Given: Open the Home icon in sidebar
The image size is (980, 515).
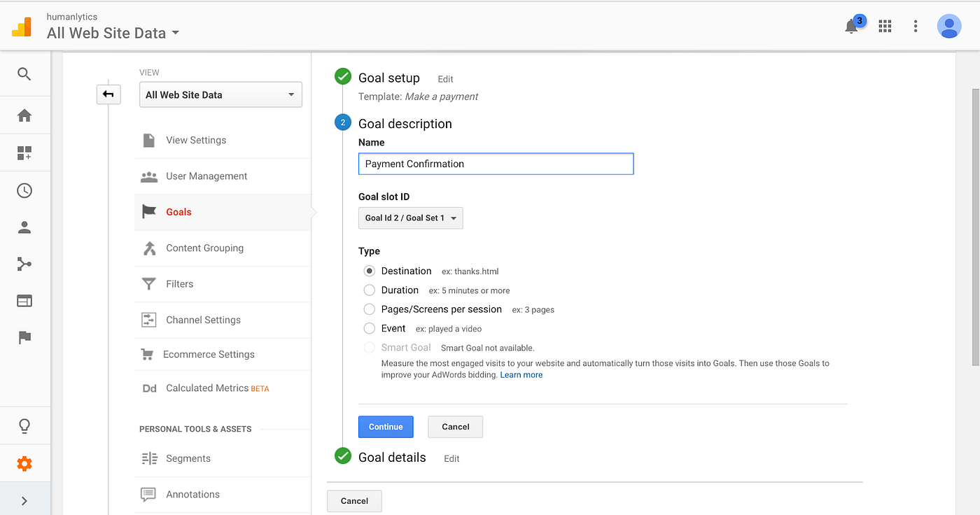Looking at the screenshot, I should pyautogui.click(x=24, y=115).
